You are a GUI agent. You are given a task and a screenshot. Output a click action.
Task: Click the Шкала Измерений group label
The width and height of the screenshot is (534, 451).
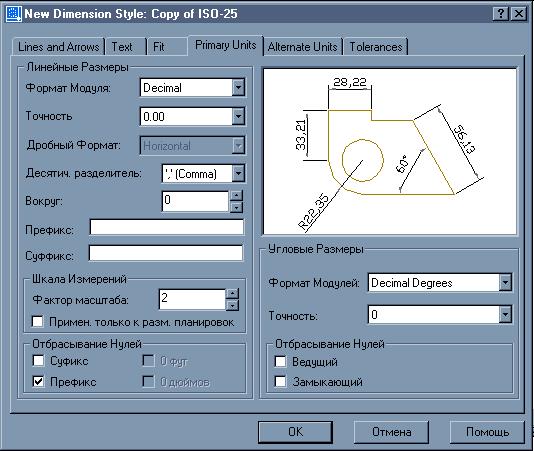coord(79,279)
